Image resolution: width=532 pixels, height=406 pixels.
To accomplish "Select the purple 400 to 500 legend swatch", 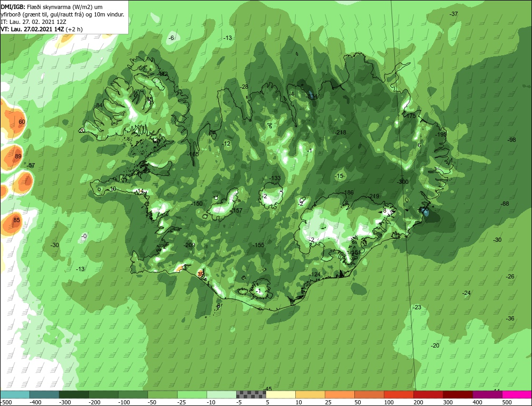I will 487,394.
